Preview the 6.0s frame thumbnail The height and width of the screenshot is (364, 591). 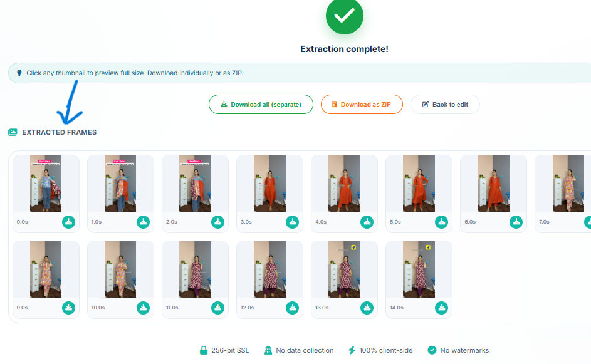tap(419, 184)
